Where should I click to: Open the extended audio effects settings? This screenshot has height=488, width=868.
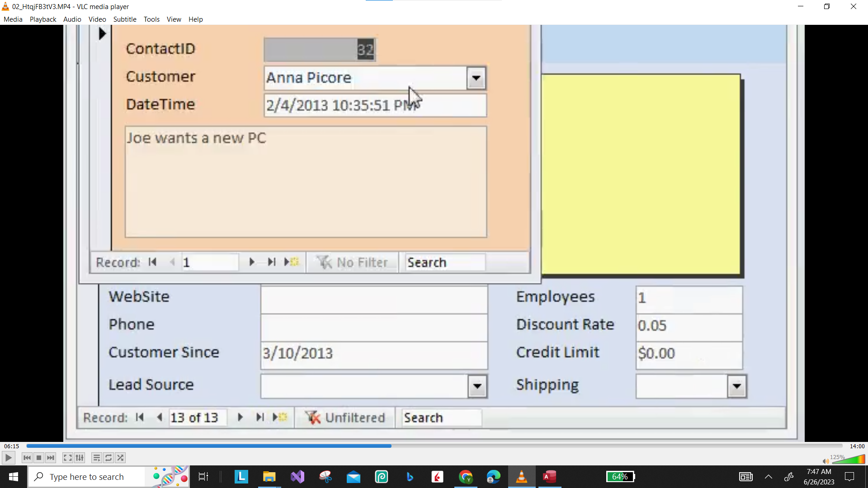[80, 458]
